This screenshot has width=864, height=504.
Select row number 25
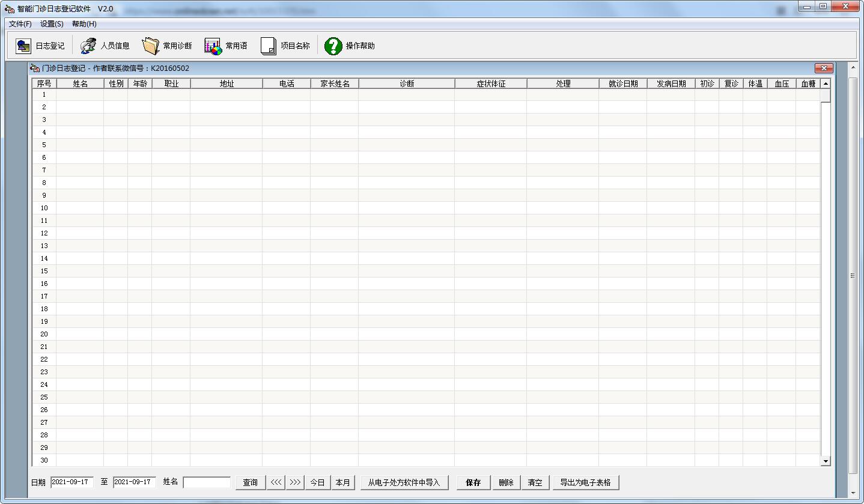tap(44, 397)
